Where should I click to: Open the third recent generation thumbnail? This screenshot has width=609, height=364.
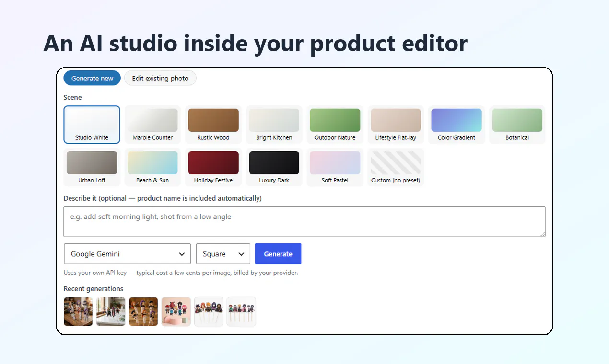(143, 311)
